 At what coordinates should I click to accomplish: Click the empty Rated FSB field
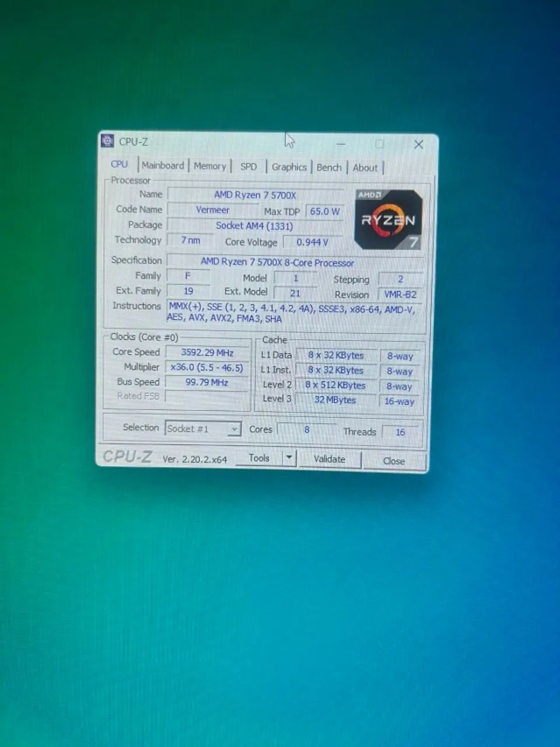coord(207,397)
